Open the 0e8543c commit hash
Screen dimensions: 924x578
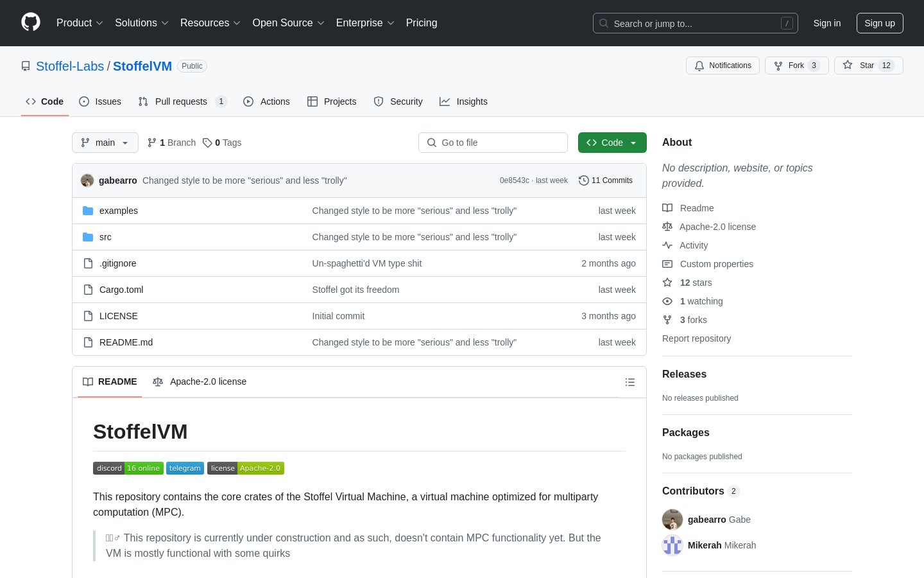(x=515, y=180)
